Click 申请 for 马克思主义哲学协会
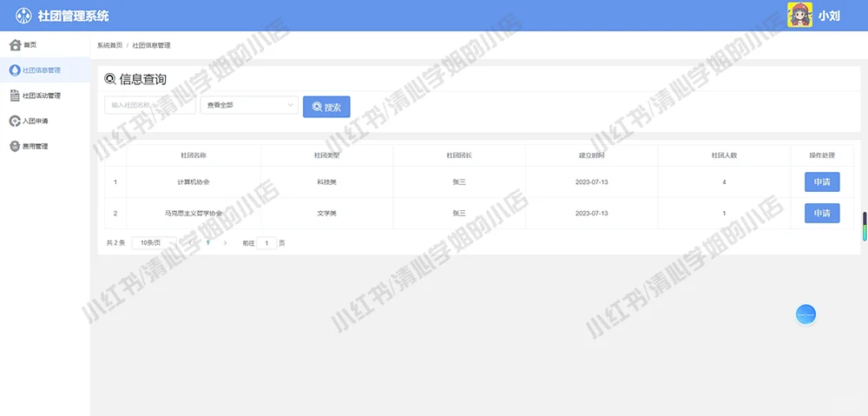 pos(822,214)
